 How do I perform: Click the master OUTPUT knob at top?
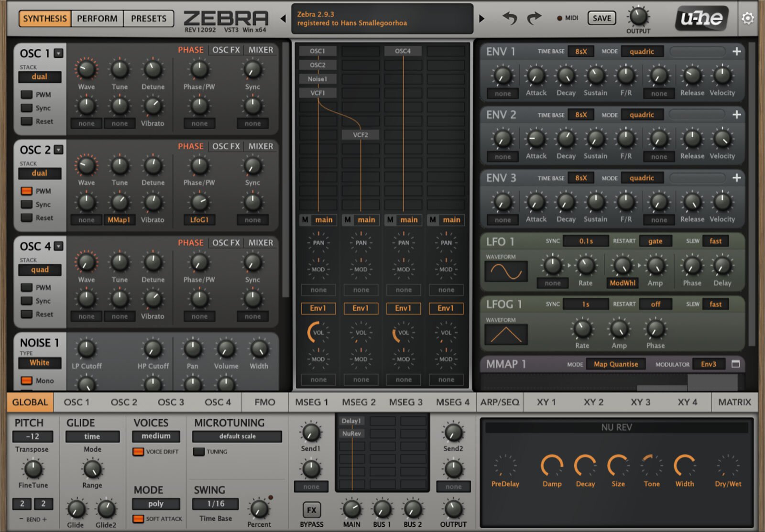tap(638, 17)
